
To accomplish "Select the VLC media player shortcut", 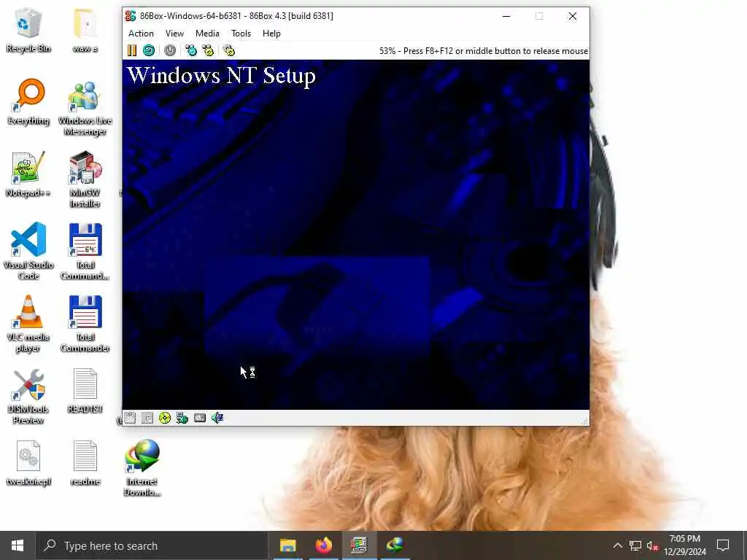I will pos(28,324).
